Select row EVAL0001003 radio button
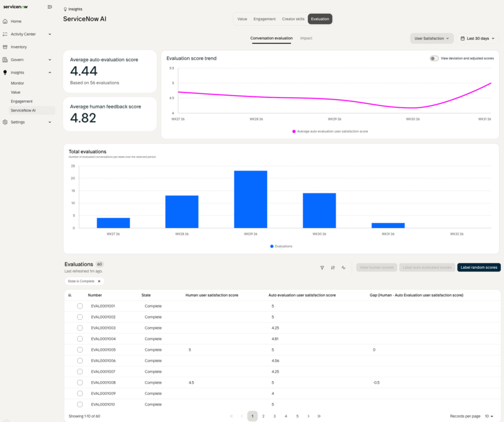 80,328
